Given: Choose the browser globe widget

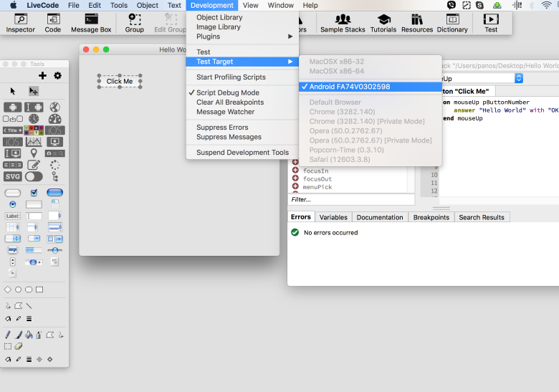Looking at the screenshot, I should tap(54, 107).
